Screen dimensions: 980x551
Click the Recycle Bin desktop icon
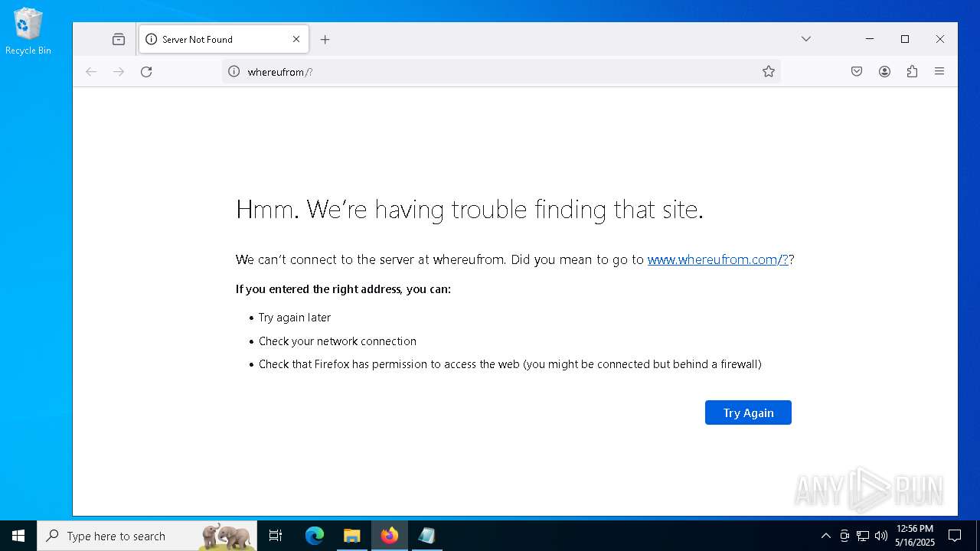point(28,31)
